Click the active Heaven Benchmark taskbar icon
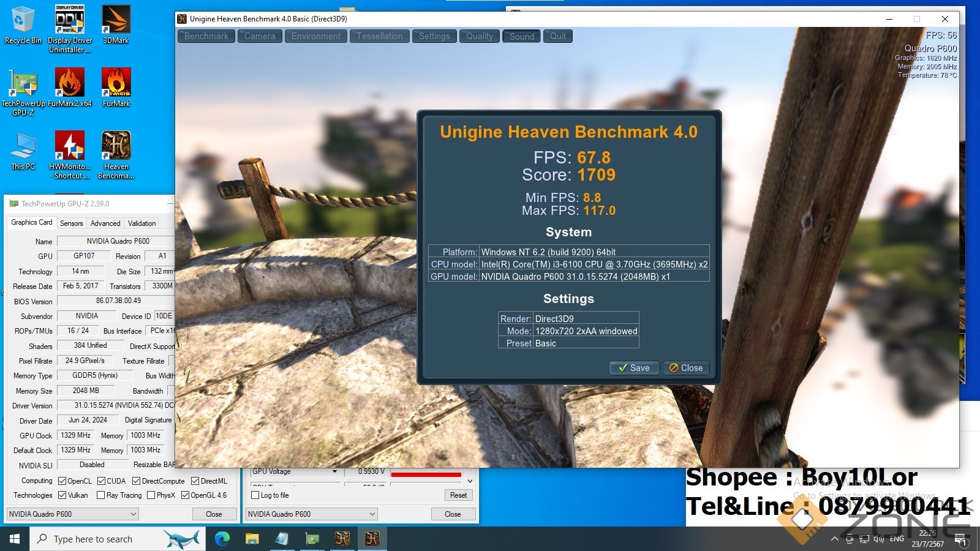 [x=372, y=539]
